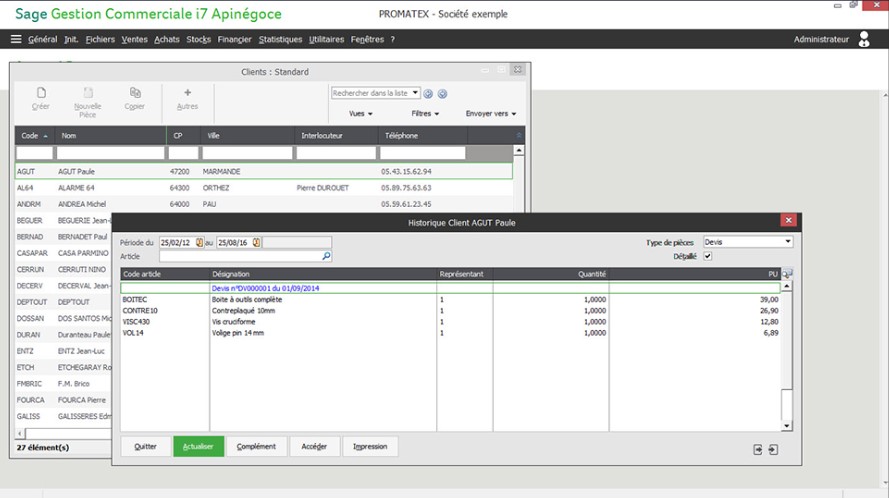Image resolution: width=889 pixels, height=498 pixels.
Task: Click the Impression button
Action: (x=370, y=446)
